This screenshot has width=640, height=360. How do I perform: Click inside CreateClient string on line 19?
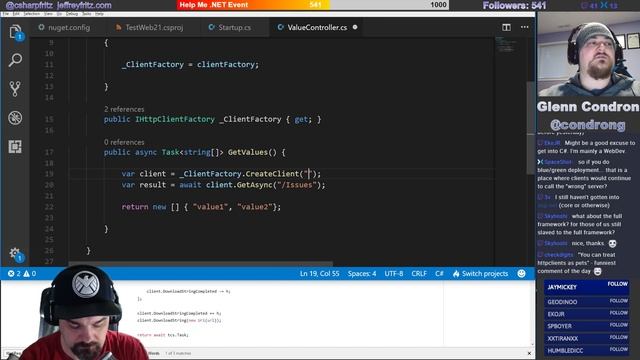click(309, 174)
